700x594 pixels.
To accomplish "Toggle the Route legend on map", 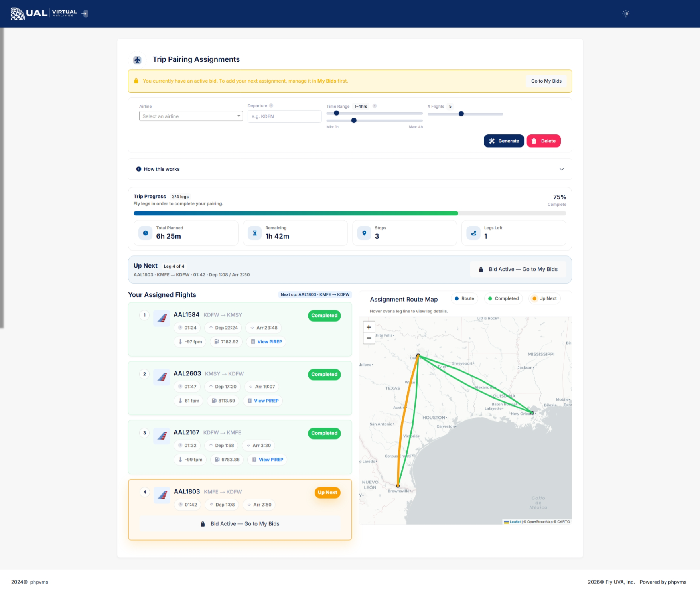I will click(x=465, y=299).
